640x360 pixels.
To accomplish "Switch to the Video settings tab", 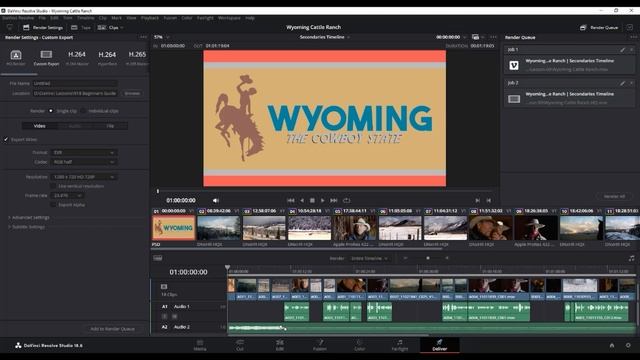I will [40, 126].
